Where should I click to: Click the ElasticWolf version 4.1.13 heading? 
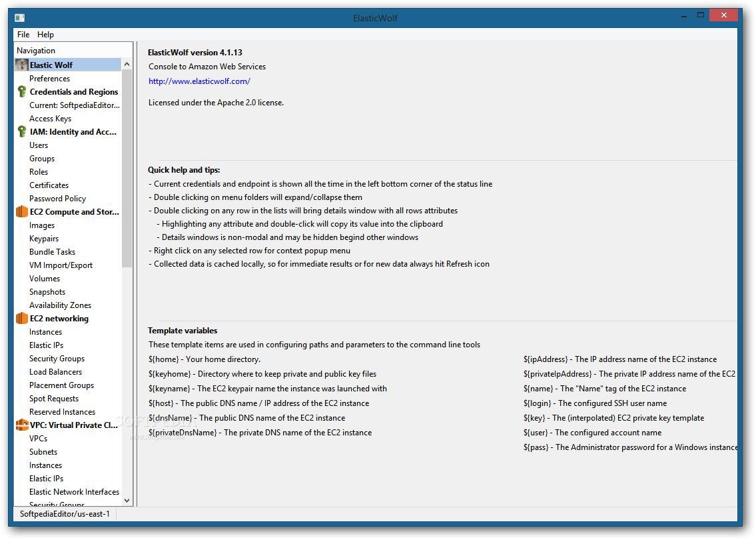(194, 53)
